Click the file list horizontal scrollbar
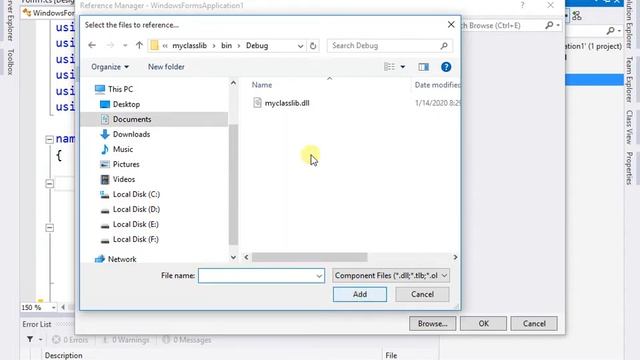Image resolution: width=640 pixels, height=360 pixels. pyautogui.click(x=309, y=257)
